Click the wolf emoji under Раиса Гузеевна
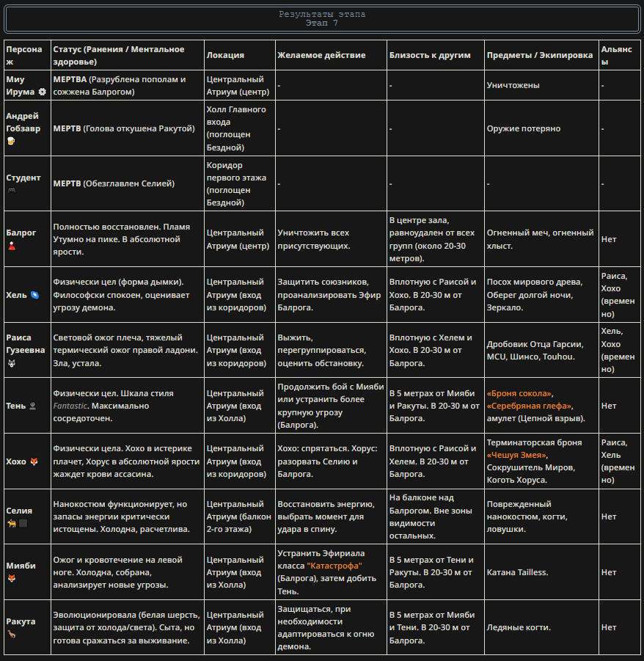644x661 pixels. point(12,363)
